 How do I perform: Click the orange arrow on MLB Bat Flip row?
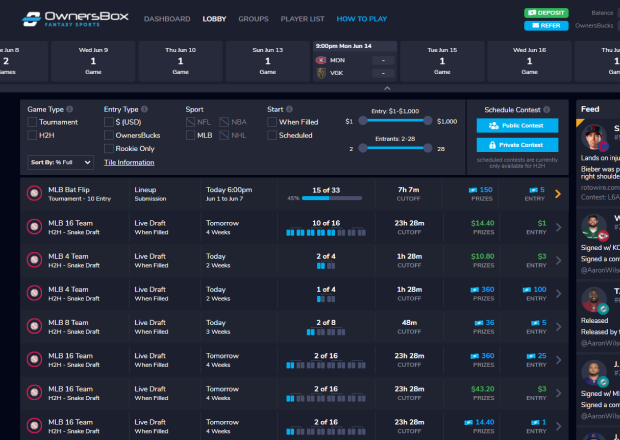(558, 194)
